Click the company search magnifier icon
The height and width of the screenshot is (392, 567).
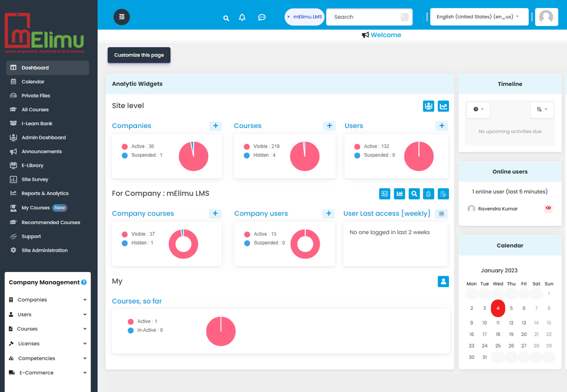414,194
